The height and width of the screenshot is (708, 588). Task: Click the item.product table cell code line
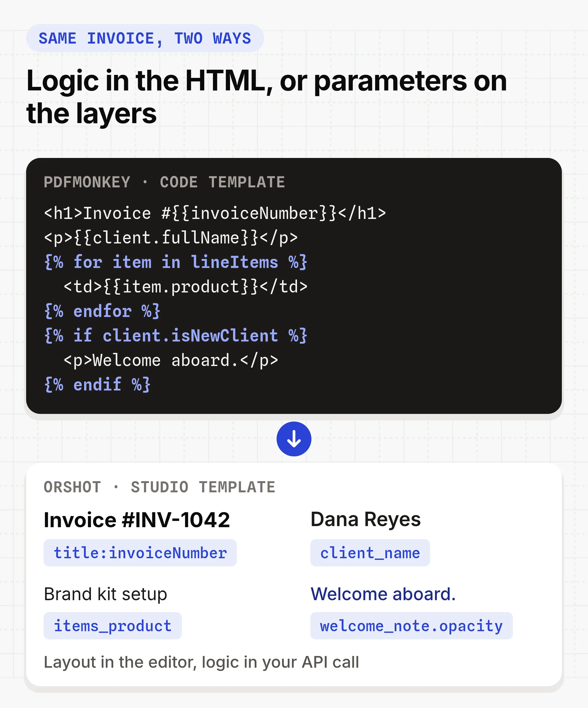click(185, 287)
